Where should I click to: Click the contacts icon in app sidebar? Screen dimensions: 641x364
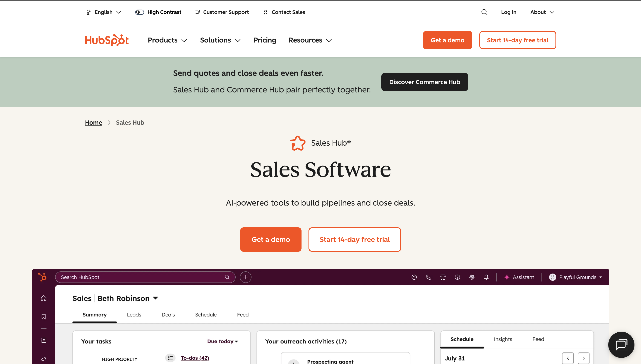click(x=44, y=340)
